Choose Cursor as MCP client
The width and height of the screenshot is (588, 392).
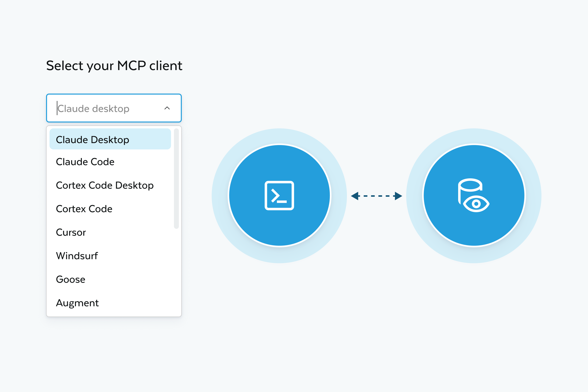point(110,232)
